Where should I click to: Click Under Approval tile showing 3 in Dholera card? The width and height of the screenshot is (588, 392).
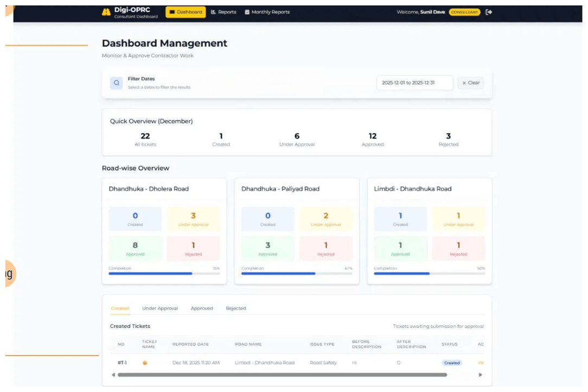pos(193,219)
